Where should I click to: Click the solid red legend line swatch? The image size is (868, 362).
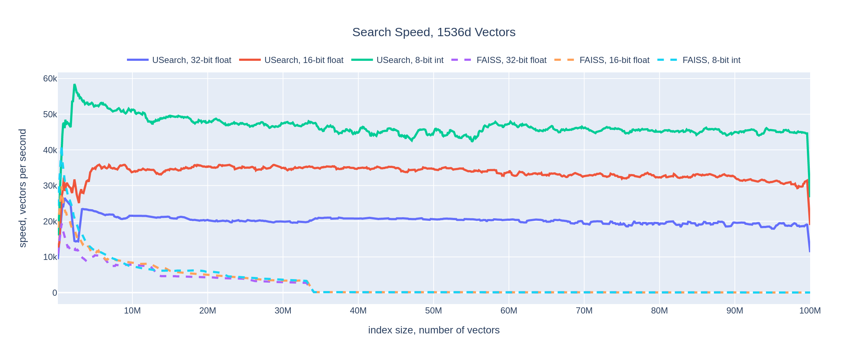(250, 60)
